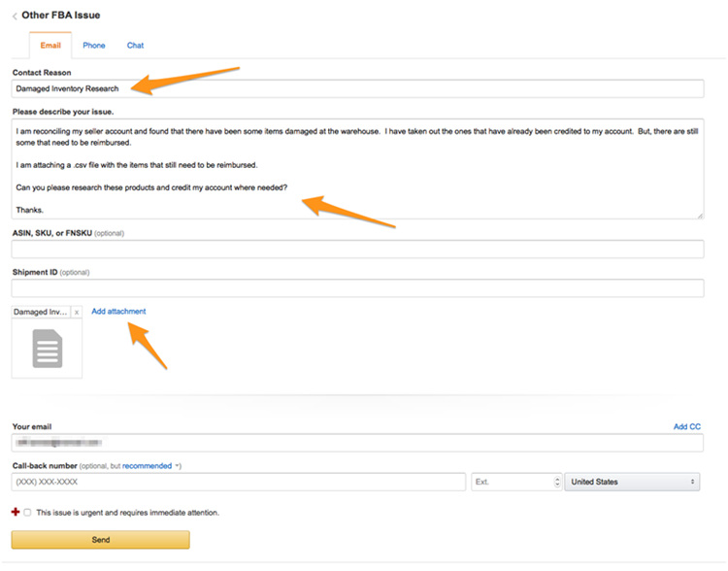This screenshot has width=728, height=571.
Task: Click the Ext. field stepper arrows
Action: click(557, 482)
